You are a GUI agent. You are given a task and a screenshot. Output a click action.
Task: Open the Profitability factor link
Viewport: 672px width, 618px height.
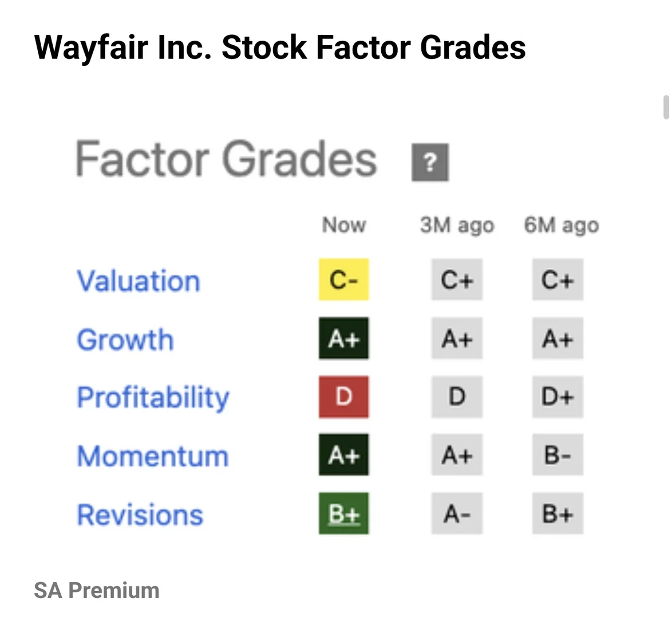pos(153,398)
